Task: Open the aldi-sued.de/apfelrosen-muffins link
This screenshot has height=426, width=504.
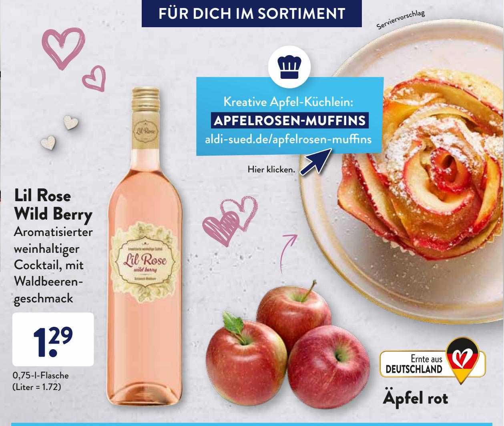Action: [288, 140]
